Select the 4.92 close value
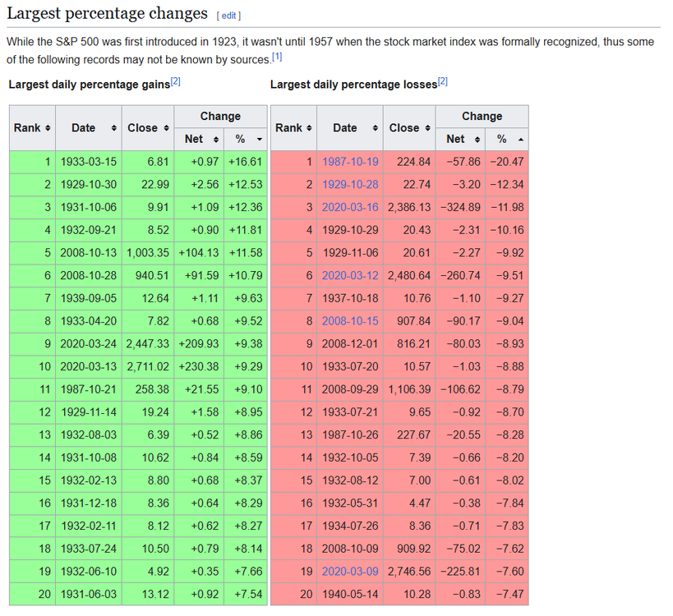673x616 pixels. pyautogui.click(x=148, y=572)
